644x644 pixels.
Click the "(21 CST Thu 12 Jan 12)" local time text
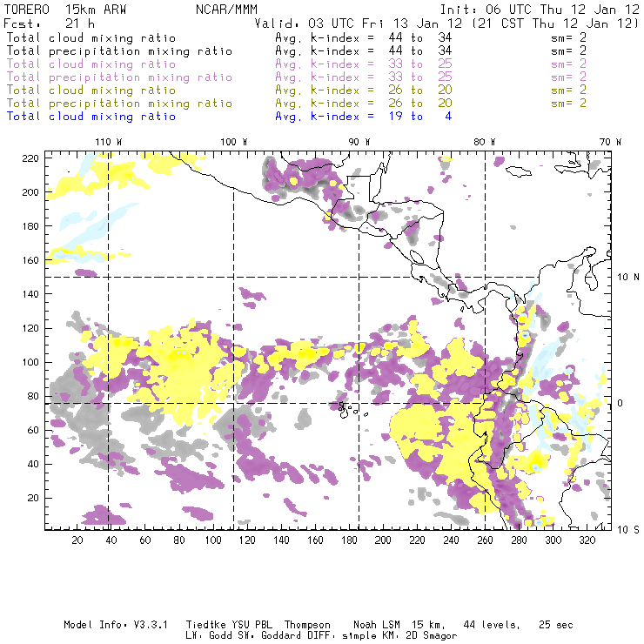click(556, 23)
